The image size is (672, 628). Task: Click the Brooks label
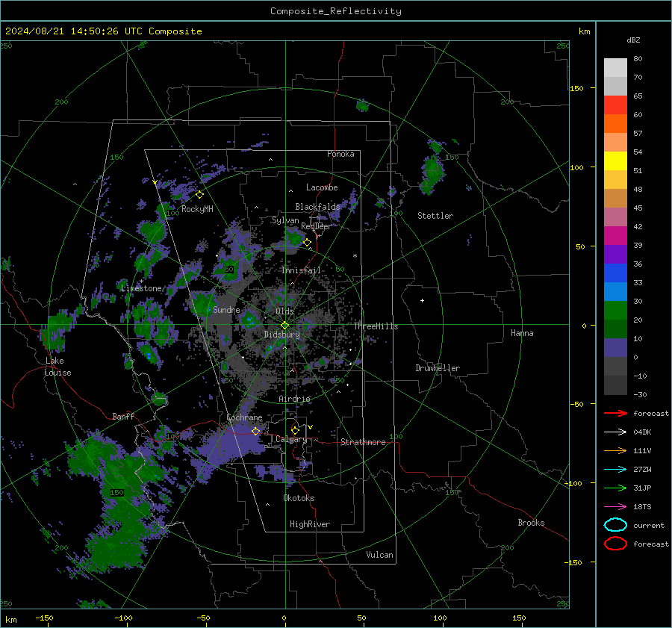pos(531,523)
